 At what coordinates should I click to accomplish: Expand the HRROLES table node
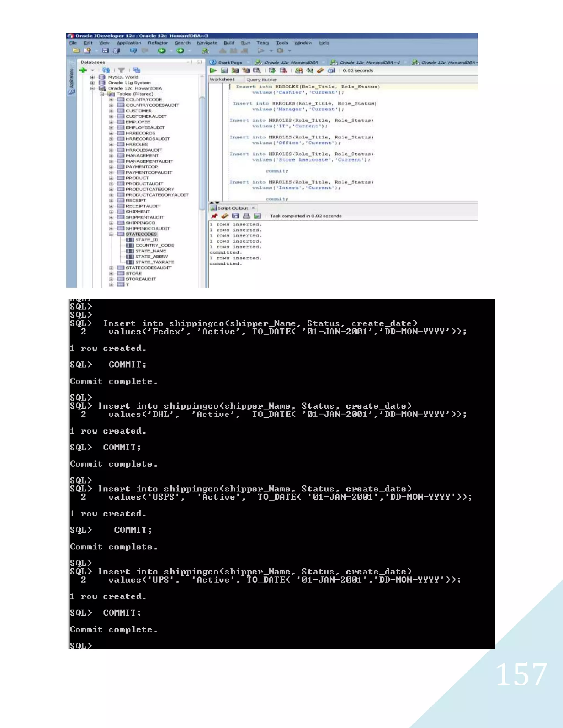coord(111,144)
